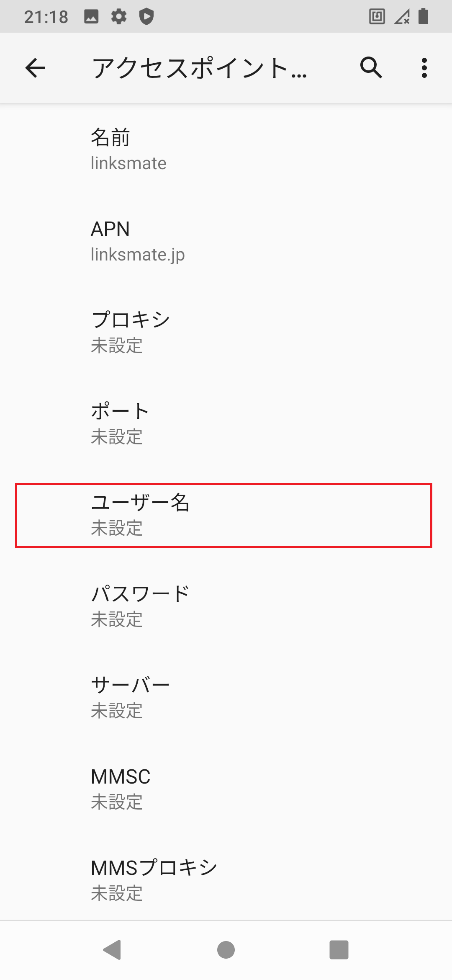This screenshot has width=452, height=980.
Task: Open the パスワード setting
Action: [x=226, y=606]
